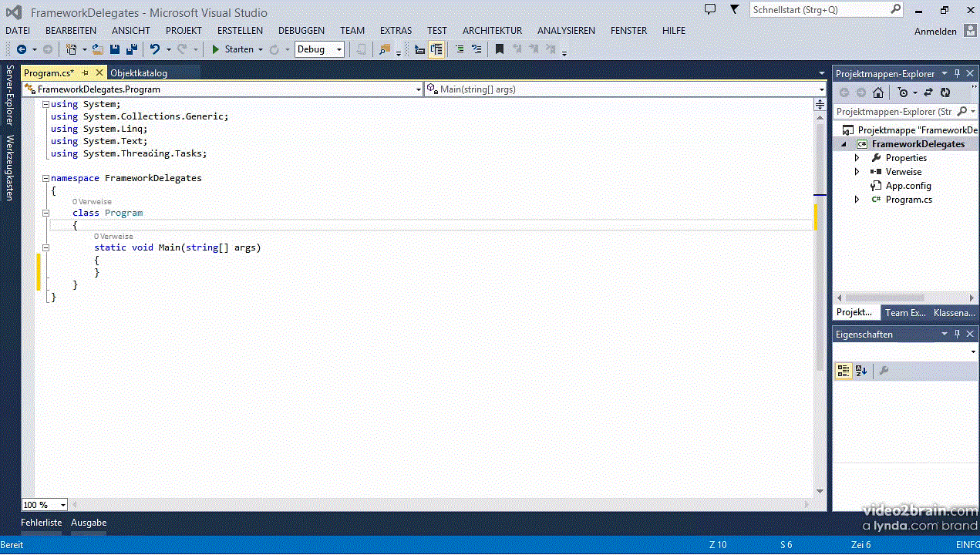Switch to the Team Explorer bottom tab
980x555 pixels.
pos(905,313)
